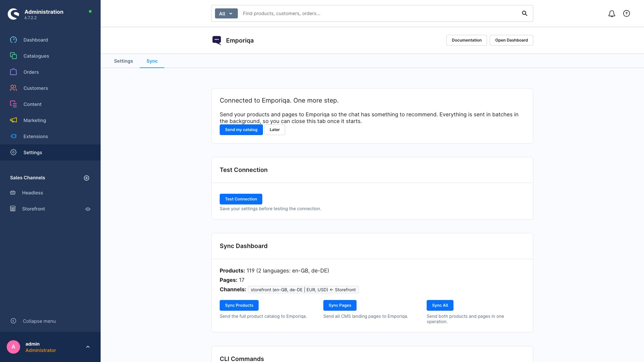Click the Shopware logo in sidebar
Viewport: 644px width, 362px height.
13,14
